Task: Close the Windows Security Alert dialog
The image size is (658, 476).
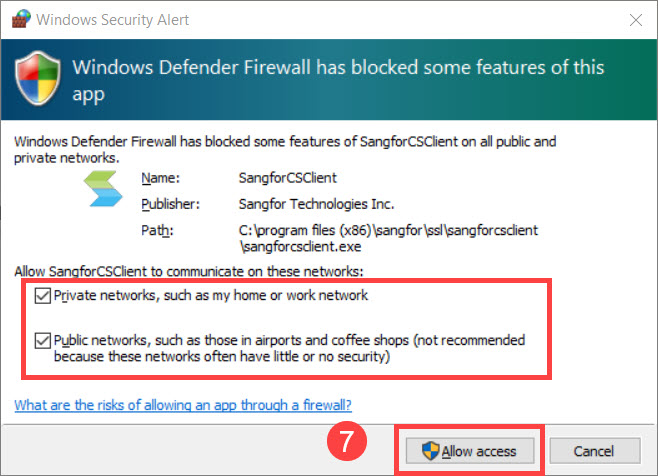Action: (634, 19)
